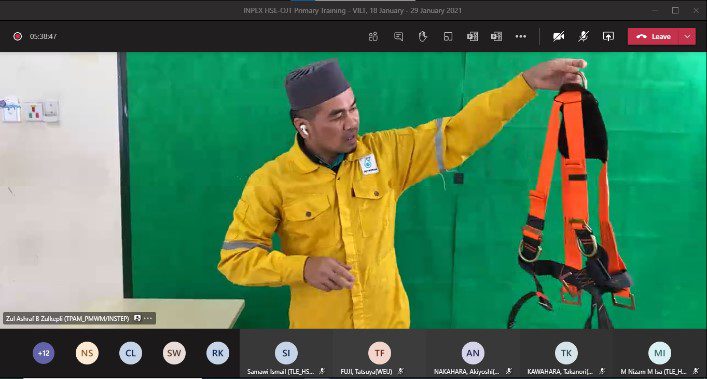Click the NAKAHARA, Akiyoshi name label
Screen dimensions: 707x379
point(467,372)
